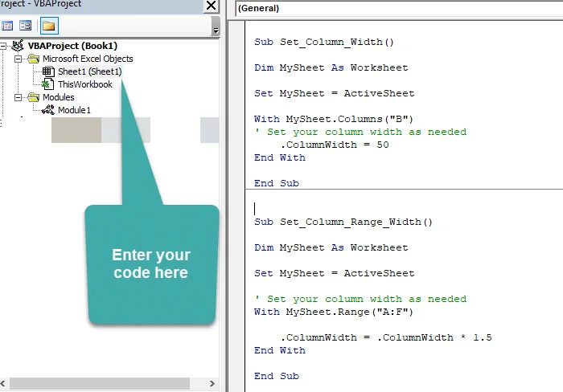Click the project pane horizontal scrollbar thumb

(x=100, y=383)
